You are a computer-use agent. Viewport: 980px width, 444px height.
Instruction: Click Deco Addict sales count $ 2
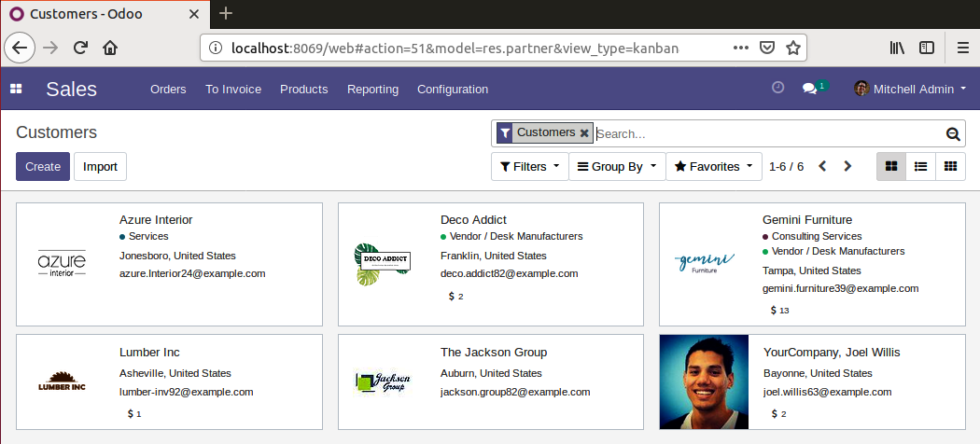tap(456, 296)
